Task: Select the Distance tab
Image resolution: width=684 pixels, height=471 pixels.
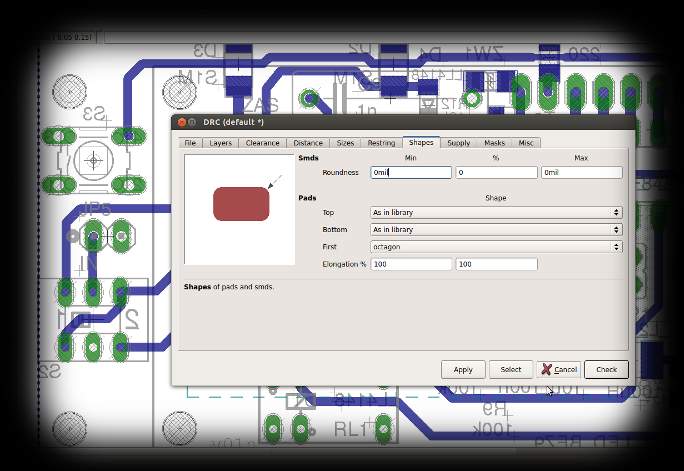Action: click(x=308, y=143)
